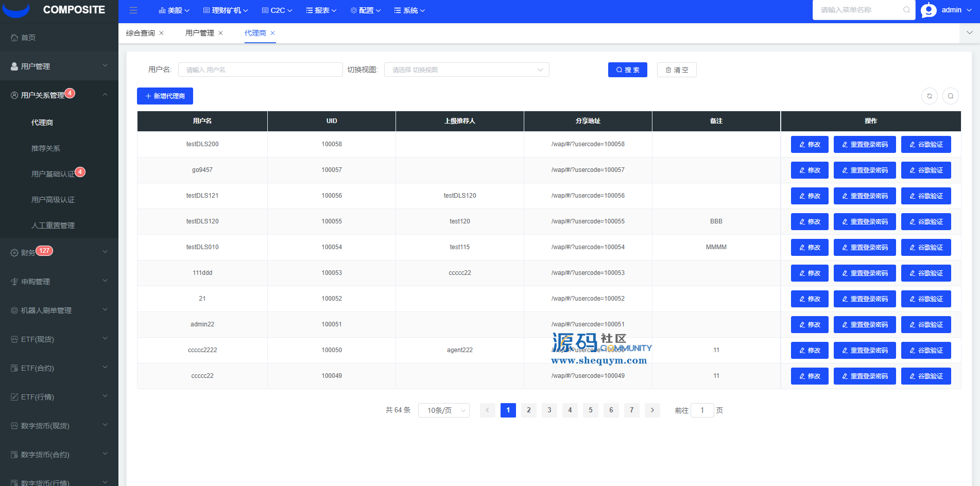Click the 数字货币(现货) sidebar icon
Viewport: 980px width, 486px height.
tap(14, 426)
